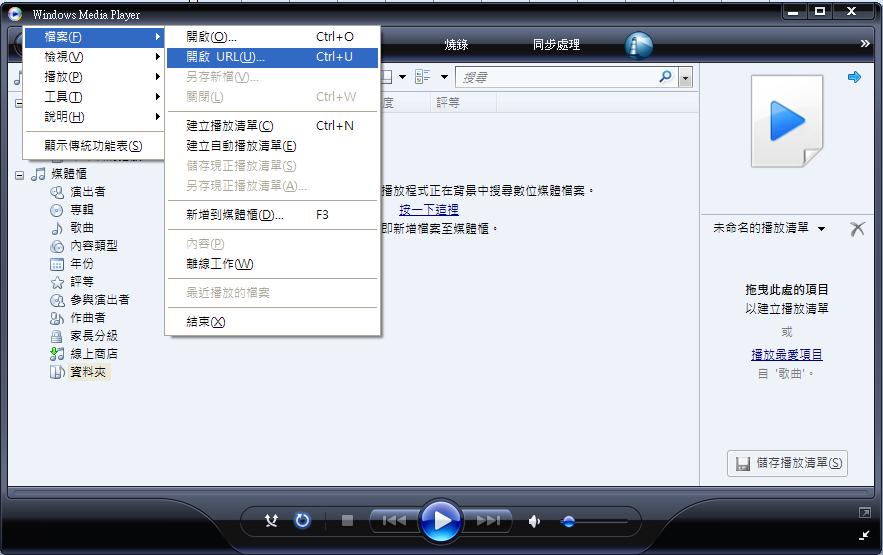Click the blue forward arrow in list pane
Viewport: 883px width, 555px height.
pos(854,77)
